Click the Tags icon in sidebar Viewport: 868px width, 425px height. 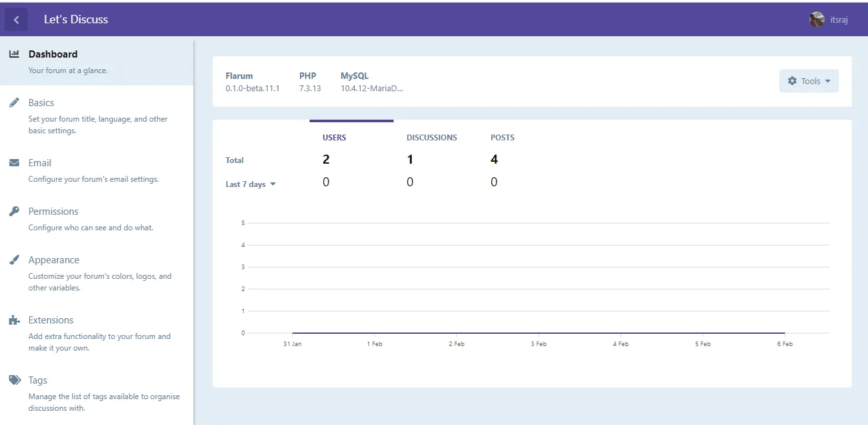point(15,380)
